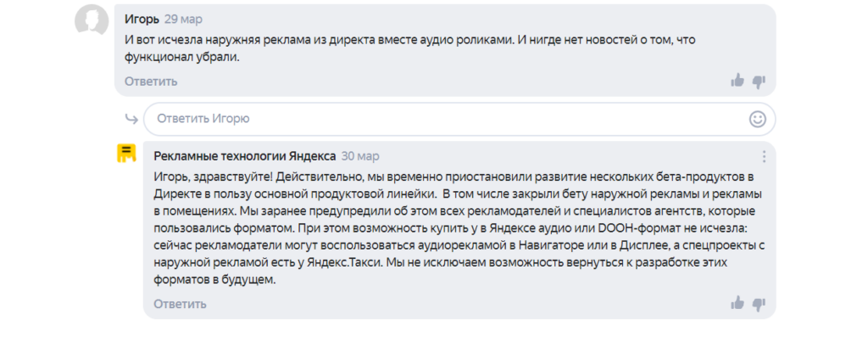Open three-dot menu on Яндекс reply
868x337 pixels.
click(x=764, y=156)
